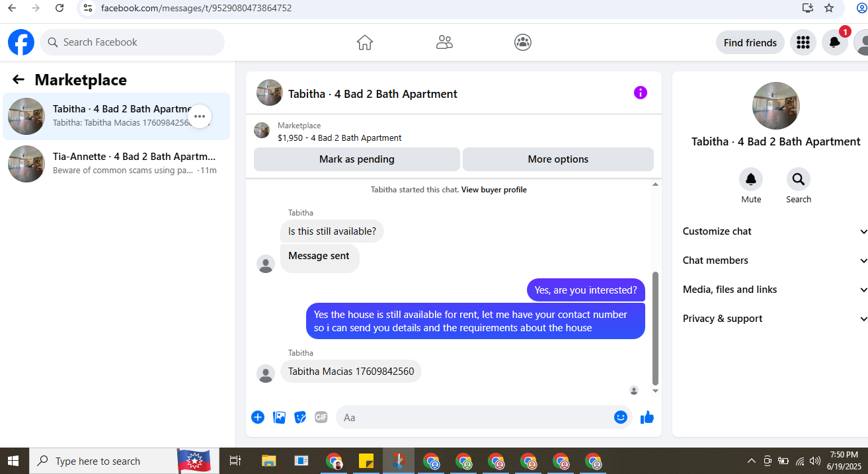Search in conversation magnifier icon
Screen dimensions: 868x474
tap(799, 179)
